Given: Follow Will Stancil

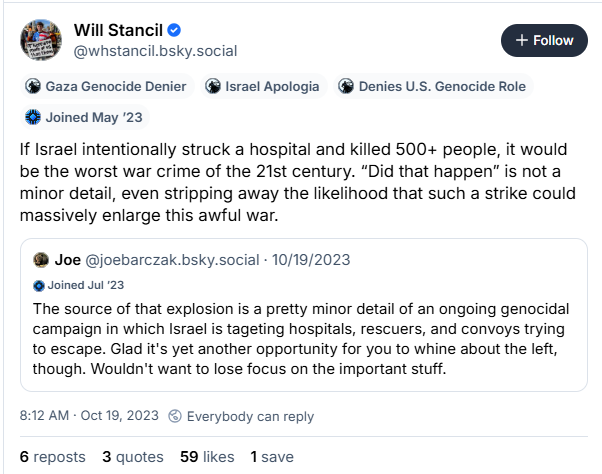Looking at the screenshot, I should tap(544, 40).
